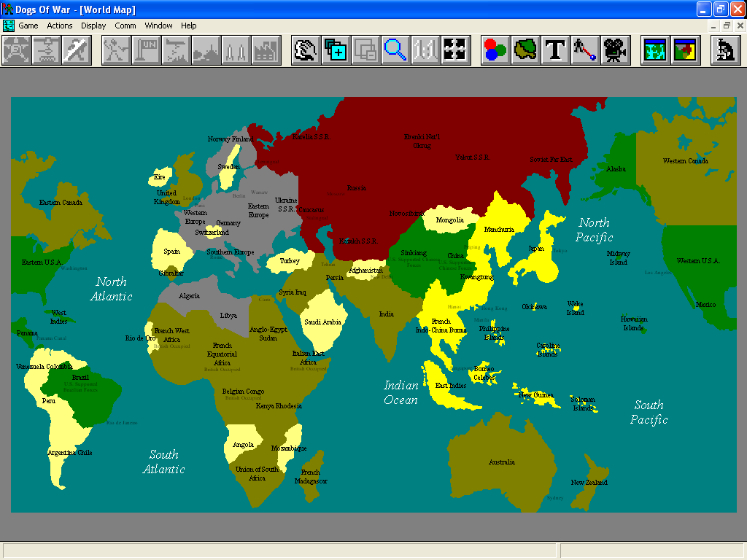
Task: Open the Help menu
Action: [x=189, y=26]
